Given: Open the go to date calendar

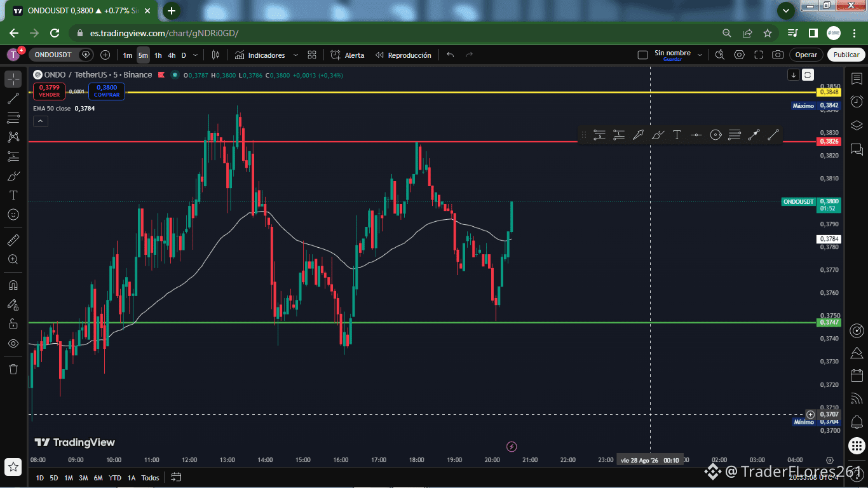Looking at the screenshot, I should coord(176,477).
